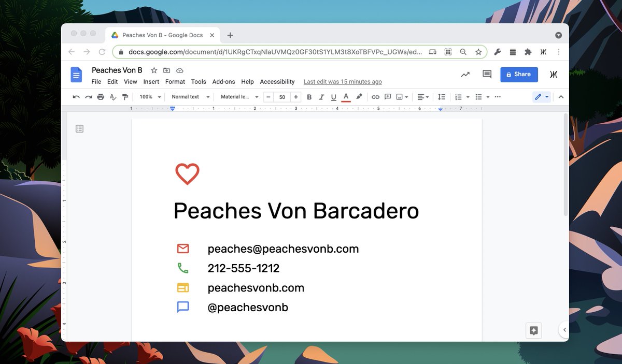Click the Undo arrow in the toolbar
Screen dimensions: 622x364
point(76,97)
